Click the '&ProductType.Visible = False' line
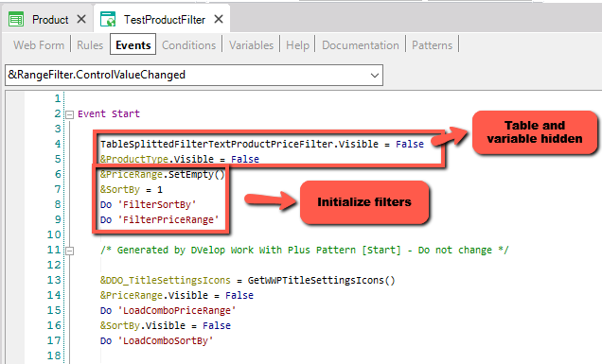The image size is (602, 364). tap(180, 159)
